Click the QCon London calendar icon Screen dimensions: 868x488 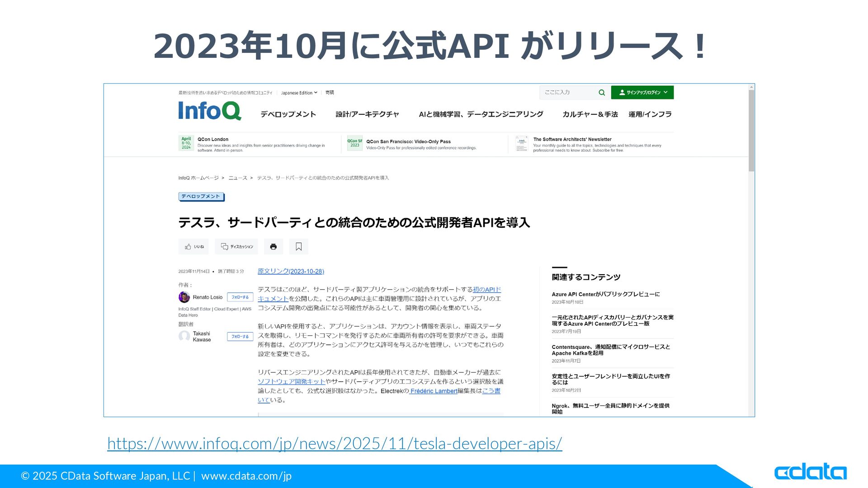(186, 143)
